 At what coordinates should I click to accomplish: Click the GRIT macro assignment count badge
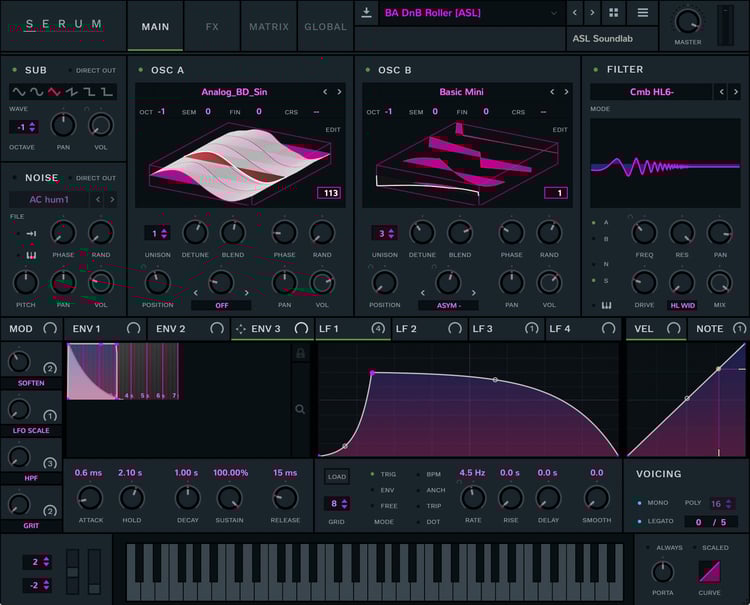[x=50, y=511]
